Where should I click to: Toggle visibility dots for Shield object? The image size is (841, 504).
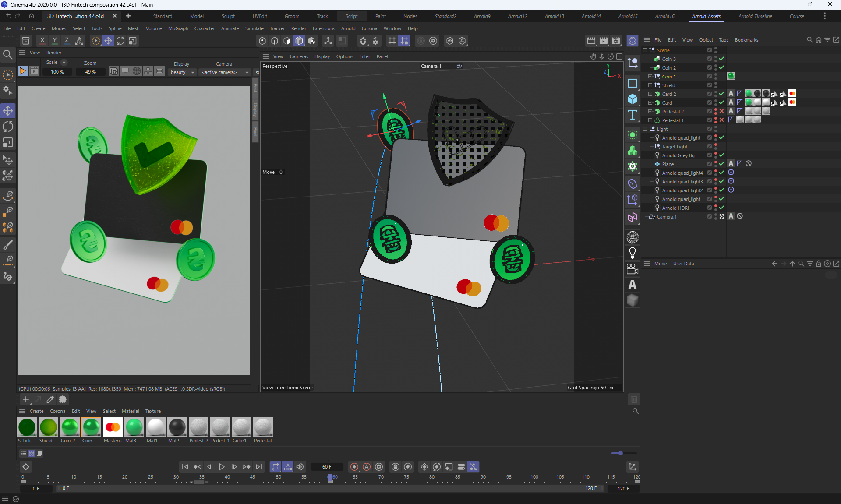716,85
